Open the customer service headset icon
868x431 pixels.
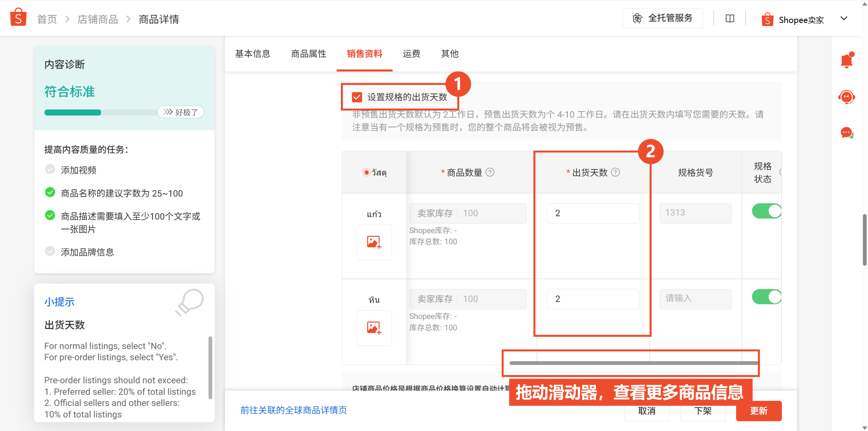(x=847, y=97)
